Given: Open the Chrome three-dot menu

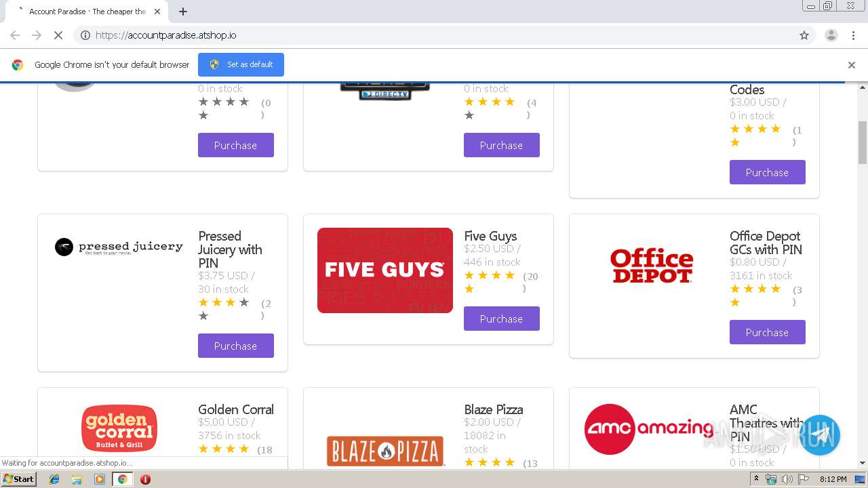Looking at the screenshot, I should click(x=853, y=35).
